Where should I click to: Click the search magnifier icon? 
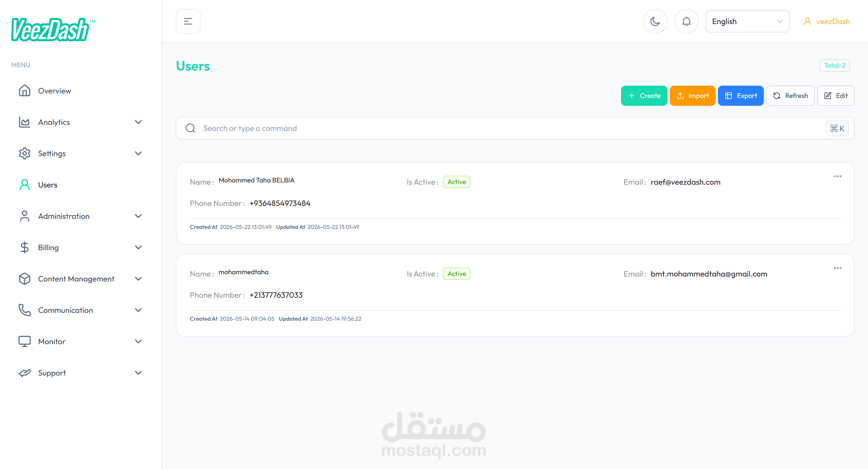point(190,128)
